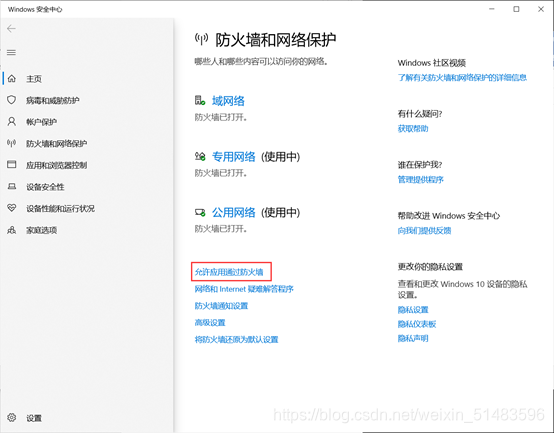Screen dimensions: 554x433
Task: Go to 病毒和威胁防护 section
Action: [x=53, y=101]
